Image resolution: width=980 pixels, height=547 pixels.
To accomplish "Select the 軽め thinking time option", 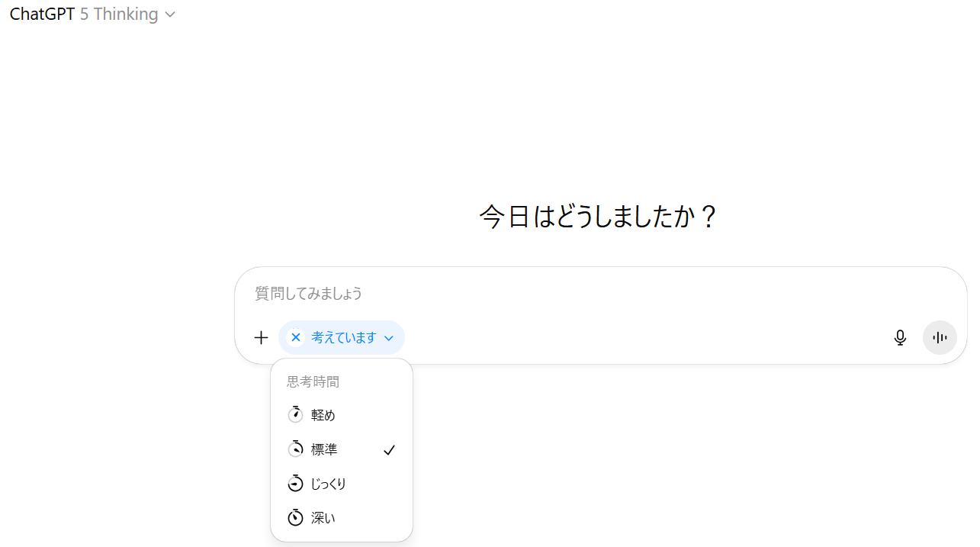I will [323, 415].
